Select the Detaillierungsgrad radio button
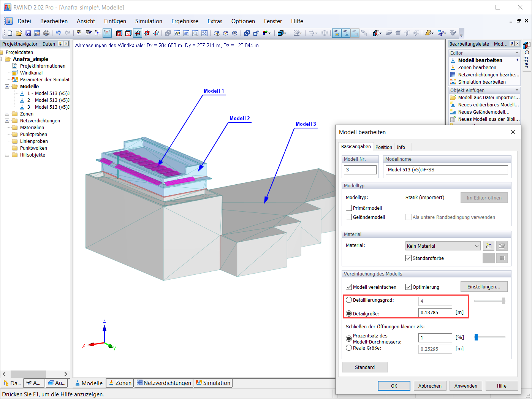Viewport: 532px width, 399px height. (x=349, y=300)
